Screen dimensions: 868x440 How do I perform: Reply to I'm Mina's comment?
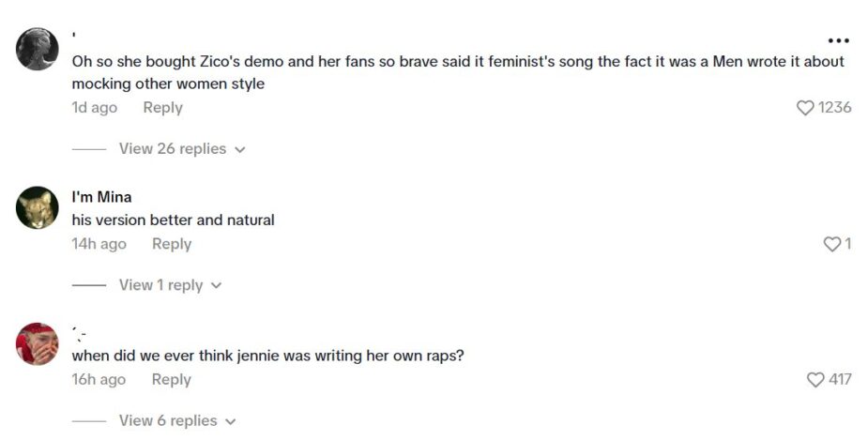(x=172, y=244)
